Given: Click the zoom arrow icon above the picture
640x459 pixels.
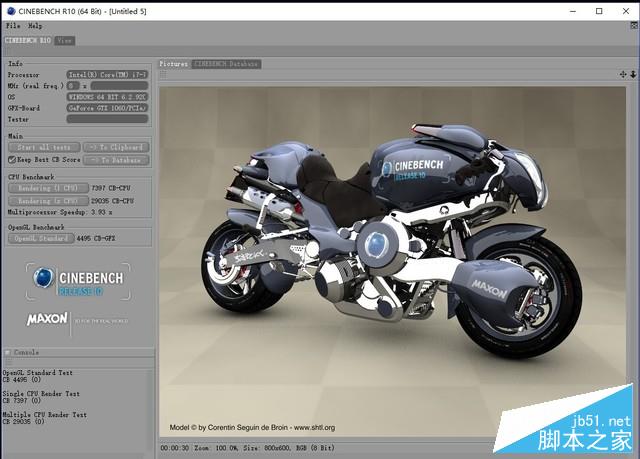Looking at the screenshot, I should tap(633, 74).
